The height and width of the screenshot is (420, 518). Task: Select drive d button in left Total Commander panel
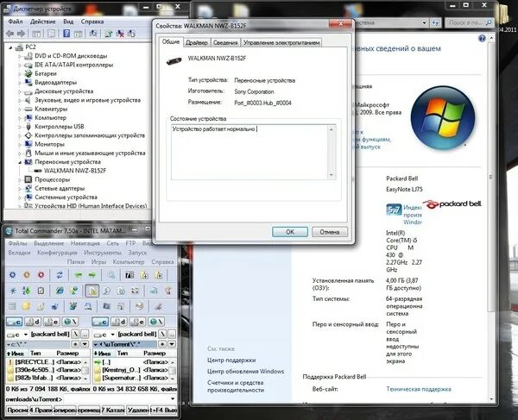pyautogui.click(x=33, y=322)
